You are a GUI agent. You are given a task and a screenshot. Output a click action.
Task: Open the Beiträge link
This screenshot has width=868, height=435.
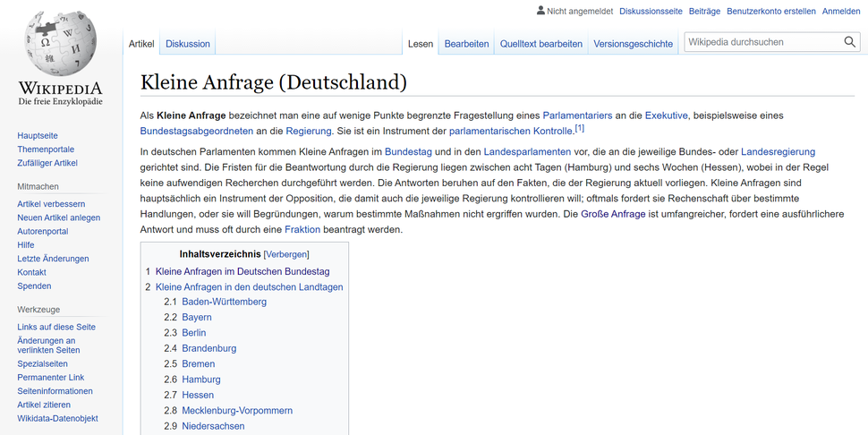tap(705, 11)
